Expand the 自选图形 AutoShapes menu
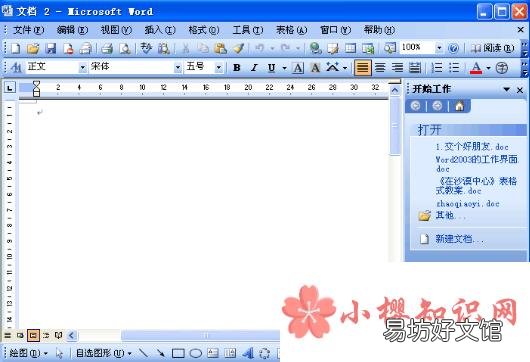Viewport: 530px width, 362px height. tap(104, 354)
